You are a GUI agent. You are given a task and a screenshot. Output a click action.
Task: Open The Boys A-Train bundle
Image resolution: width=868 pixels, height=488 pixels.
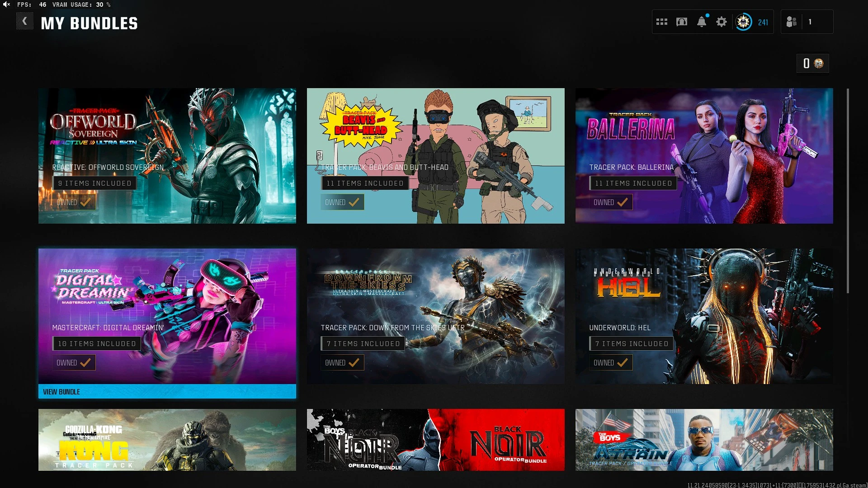click(704, 440)
